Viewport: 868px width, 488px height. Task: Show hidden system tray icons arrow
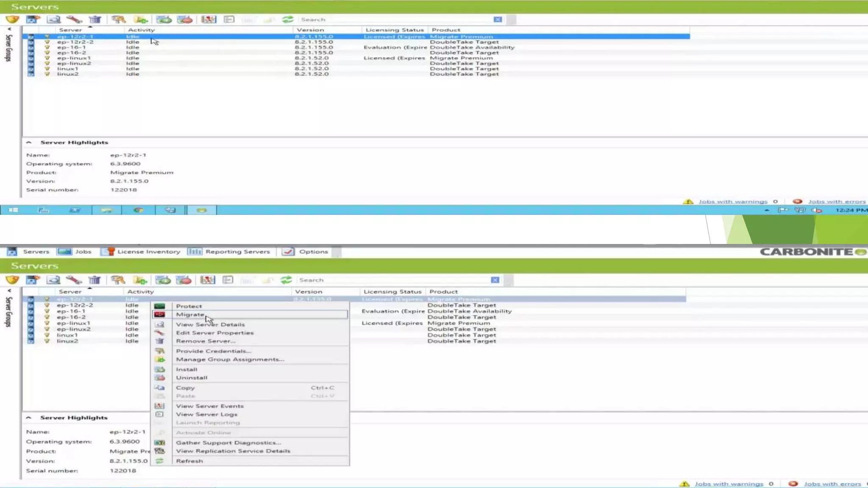(767, 210)
